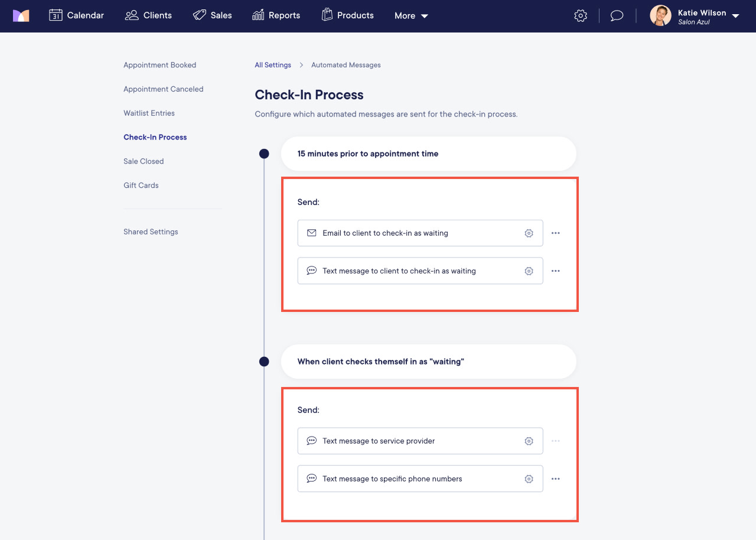Select Gift Cards in the sidebar

(x=141, y=185)
